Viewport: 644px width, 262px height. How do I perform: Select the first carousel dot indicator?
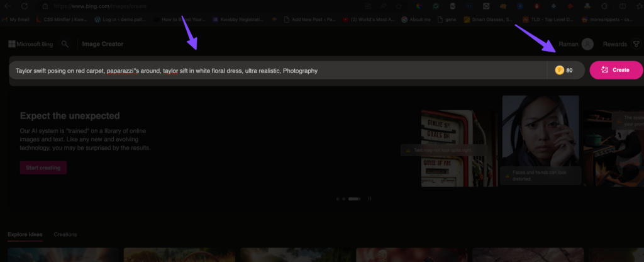pos(337,198)
